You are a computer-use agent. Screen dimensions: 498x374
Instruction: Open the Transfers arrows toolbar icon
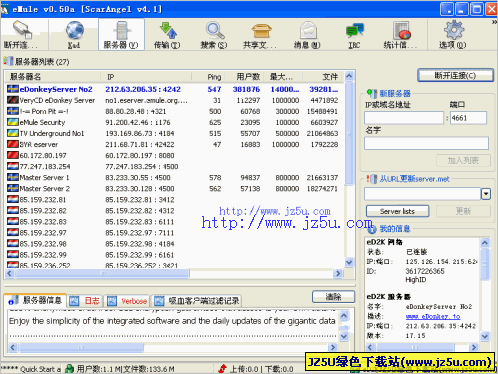pyautogui.click(x=168, y=30)
